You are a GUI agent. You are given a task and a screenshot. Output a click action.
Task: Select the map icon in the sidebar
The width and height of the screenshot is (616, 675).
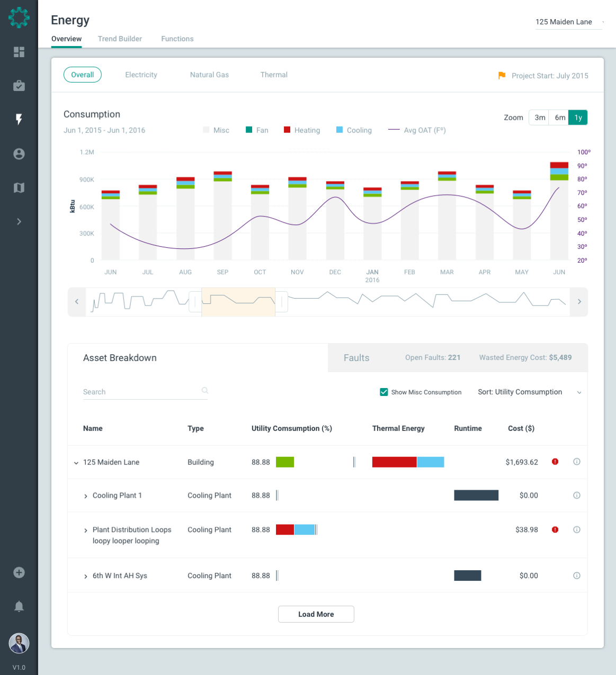click(19, 187)
